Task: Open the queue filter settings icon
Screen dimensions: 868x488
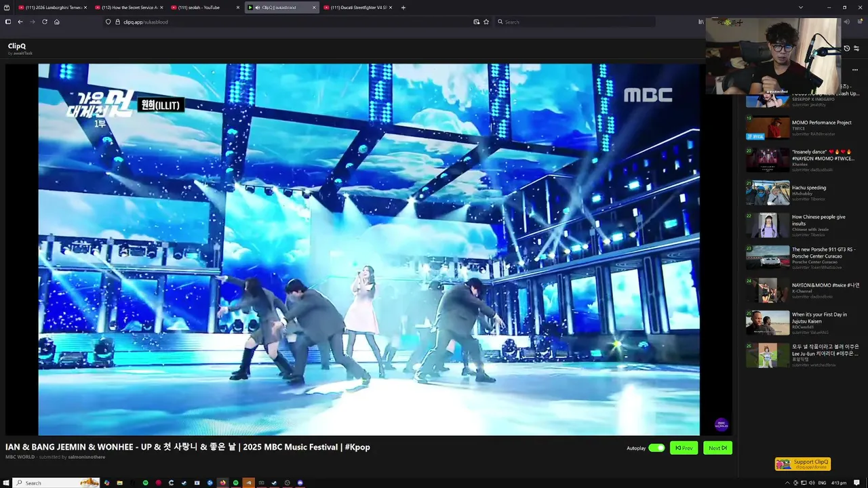Action: click(x=856, y=48)
